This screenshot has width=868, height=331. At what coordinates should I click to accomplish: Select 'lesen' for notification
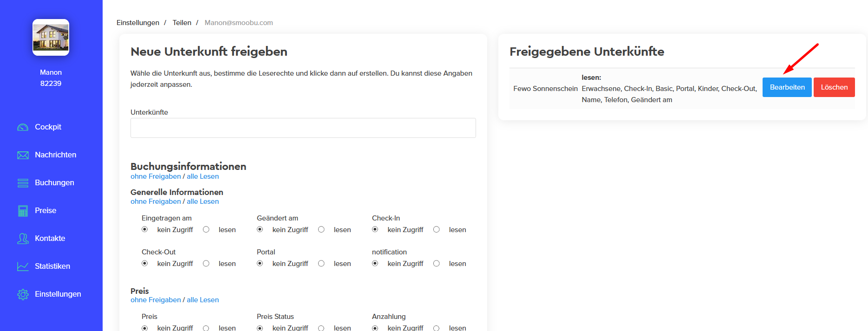tap(437, 263)
